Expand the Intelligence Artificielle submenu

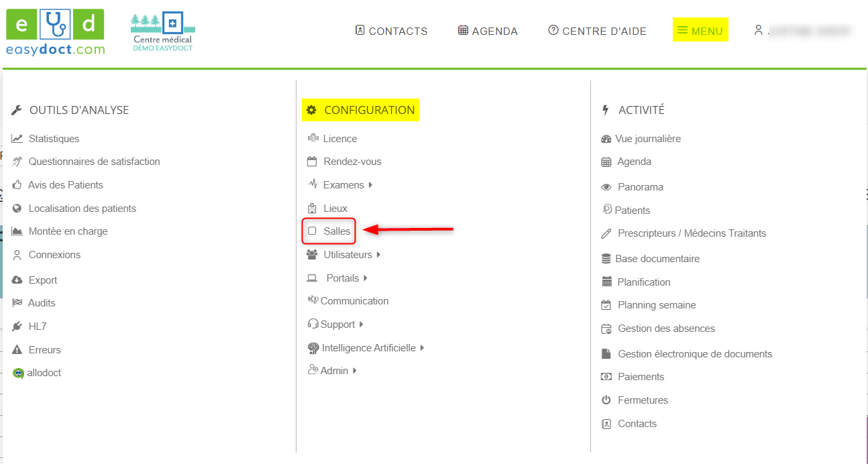pyautogui.click(x=422, y=348)
